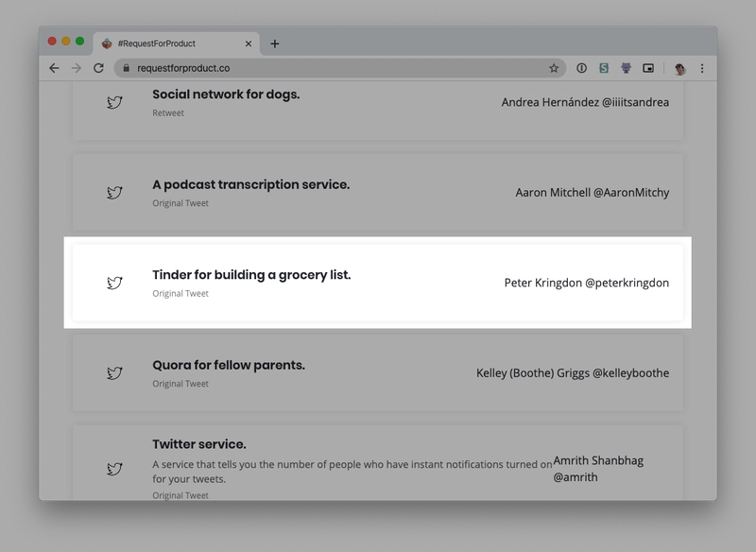
Task: Click the purple cat extension icon
Action: click(x=626, y=68)
